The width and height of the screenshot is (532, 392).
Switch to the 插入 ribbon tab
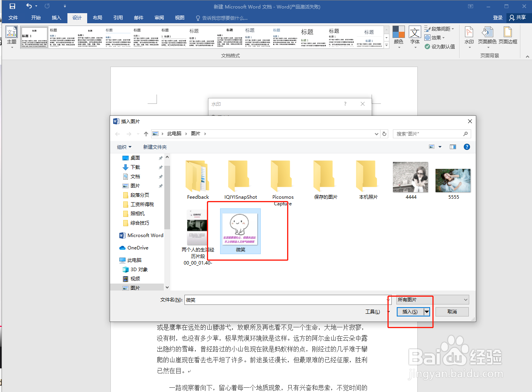(x=57, y=17)
